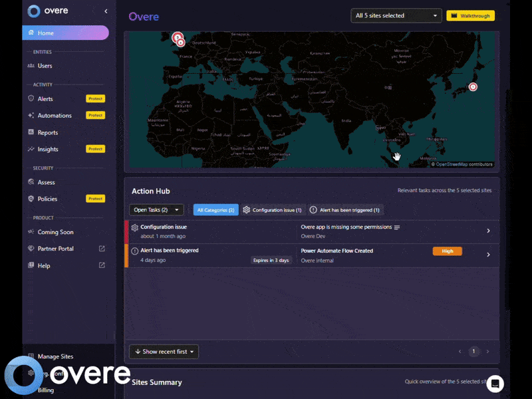
Task: Click the Coming Soon megaphone icon
Action: click(x=31, y=231)
